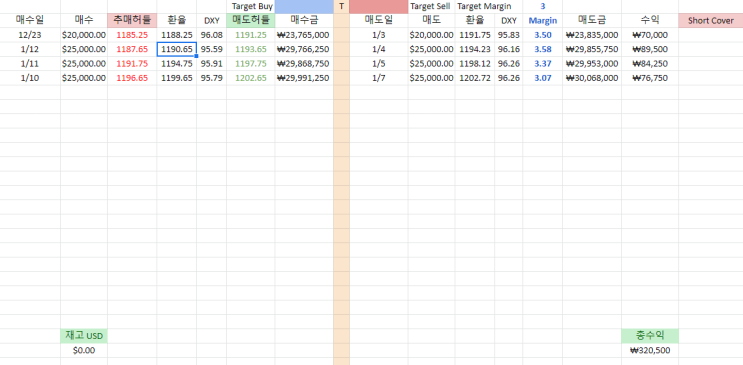Click the Target Sell label cell
The image size is (743, 365).
click(431, 7)
